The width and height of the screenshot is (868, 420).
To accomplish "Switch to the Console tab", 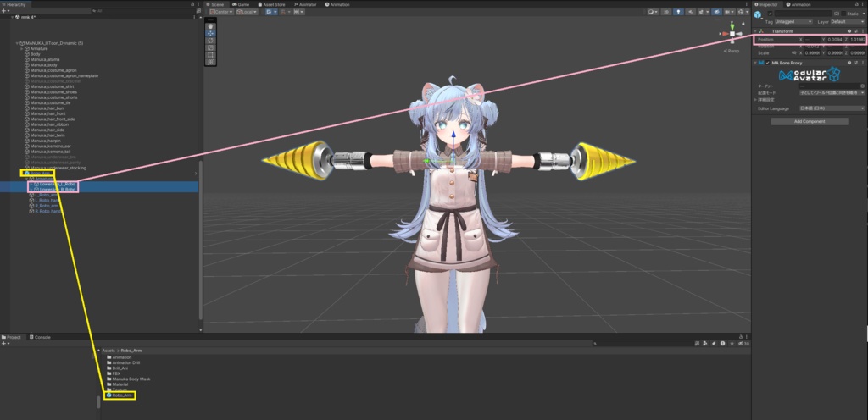I will coord(40,337).
